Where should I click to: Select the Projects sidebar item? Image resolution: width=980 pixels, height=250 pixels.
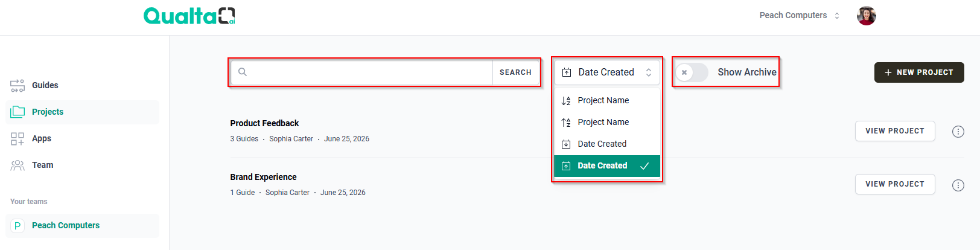pos(83,112)
